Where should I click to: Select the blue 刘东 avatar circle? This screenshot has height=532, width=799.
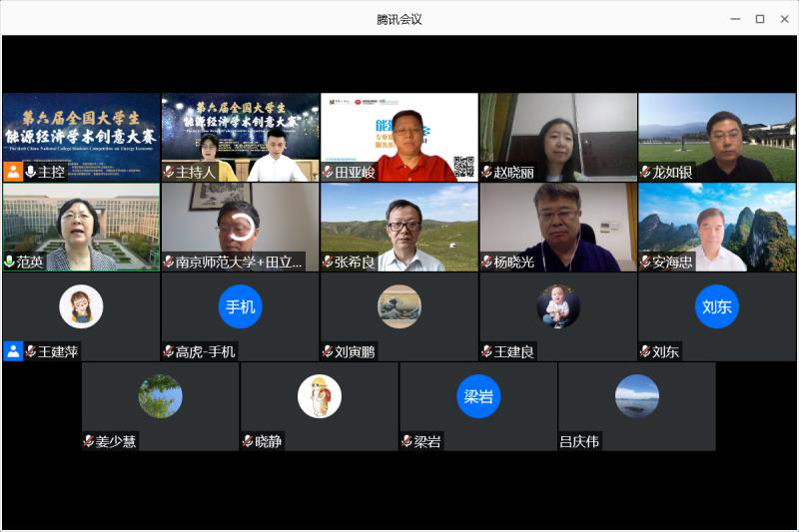tap(716, 306)
